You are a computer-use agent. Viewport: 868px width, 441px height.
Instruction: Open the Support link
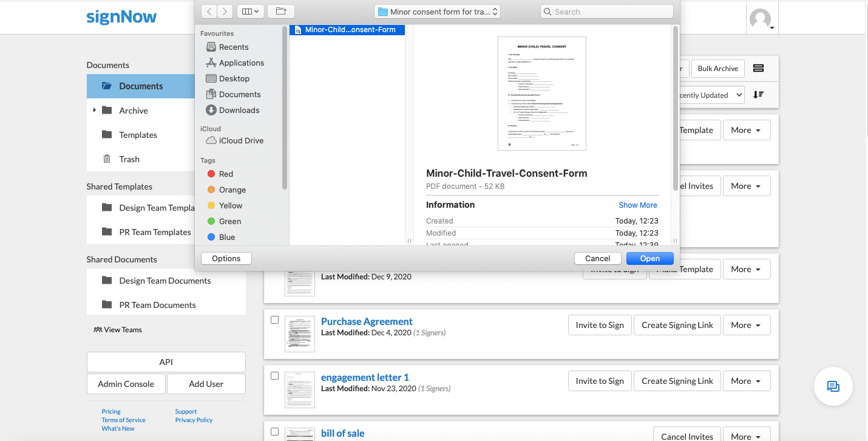tap(186, 411)
